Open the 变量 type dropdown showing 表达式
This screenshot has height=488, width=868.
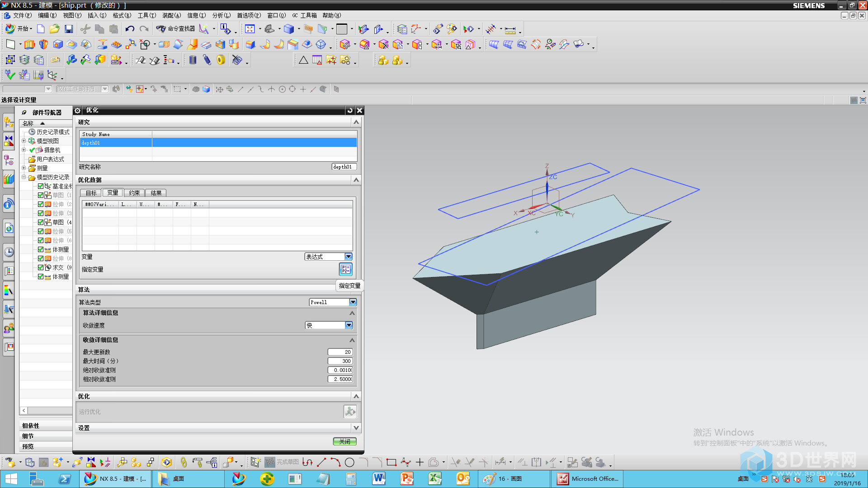click(x=328, y=257)
